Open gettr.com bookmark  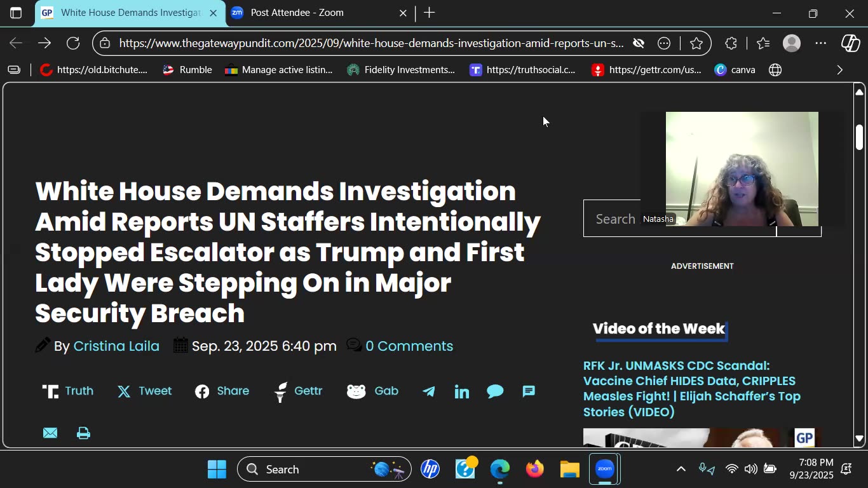646,70
